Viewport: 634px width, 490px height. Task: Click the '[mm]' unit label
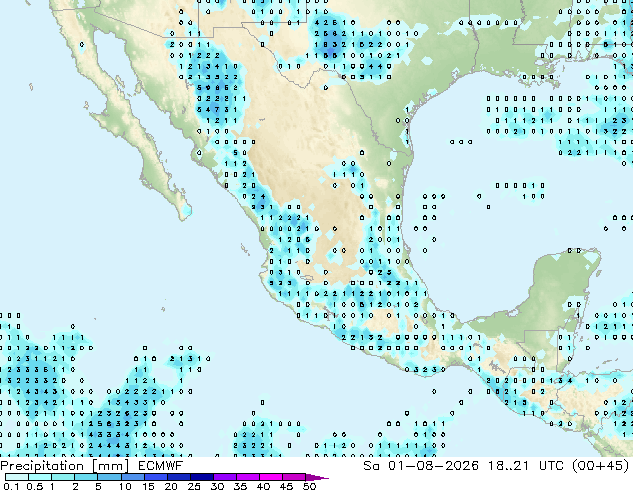click(111, 466)
